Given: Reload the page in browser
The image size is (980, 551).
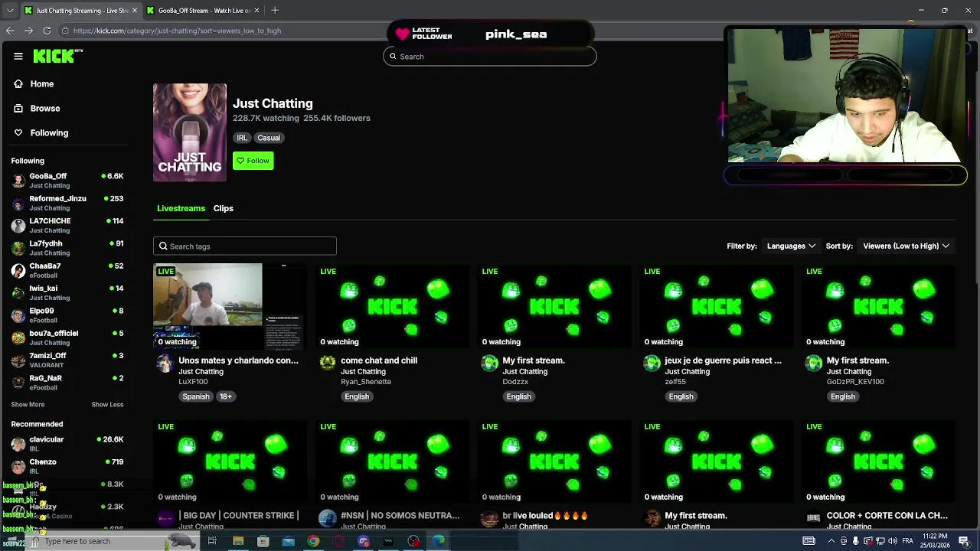Looking at the screenshot, I should pyautogui.click(x=47, y=31).
